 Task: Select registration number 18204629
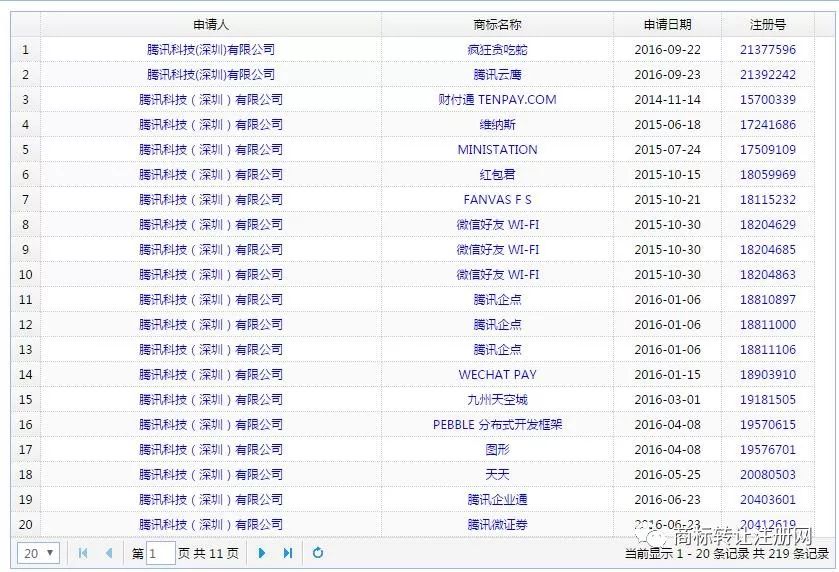[768, 225]
